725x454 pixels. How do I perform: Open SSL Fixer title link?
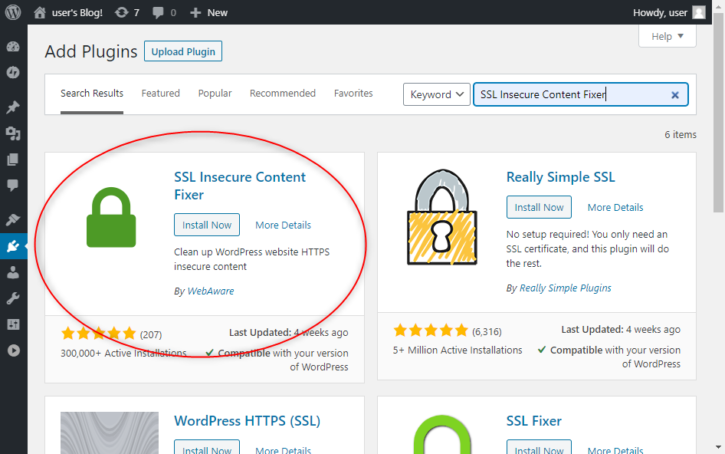click(534, 421)
